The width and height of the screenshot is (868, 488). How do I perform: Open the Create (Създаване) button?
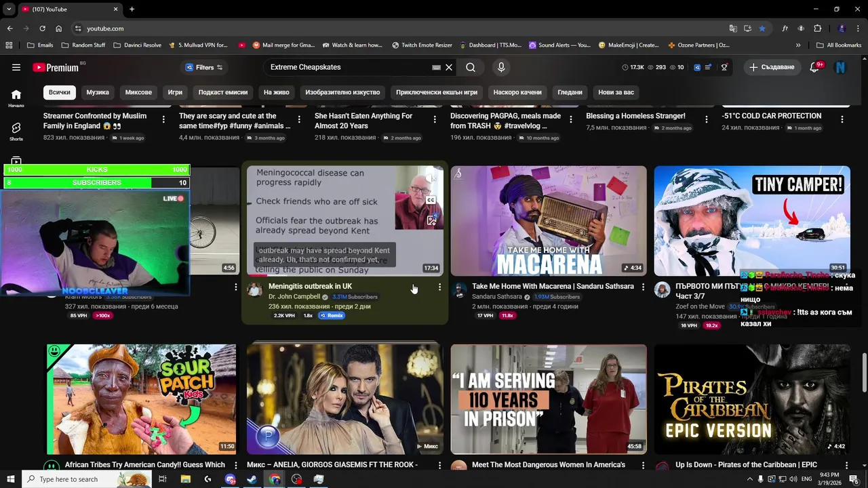coord(772,67)
